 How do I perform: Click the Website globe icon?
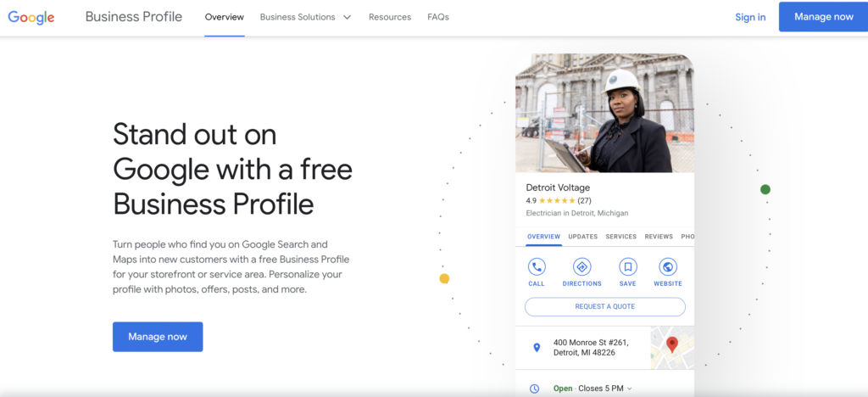point(668,267)
